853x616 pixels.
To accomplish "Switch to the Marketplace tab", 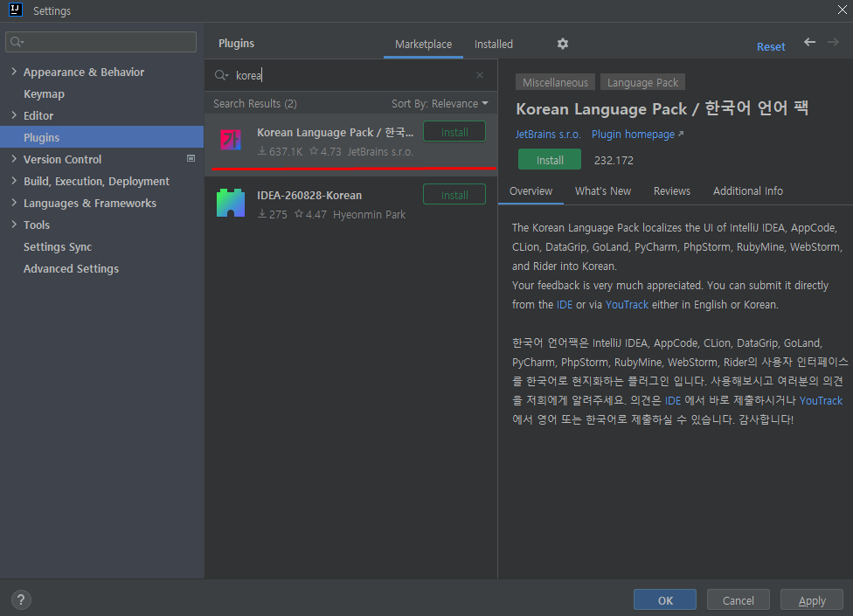I will tap(423, 44).
